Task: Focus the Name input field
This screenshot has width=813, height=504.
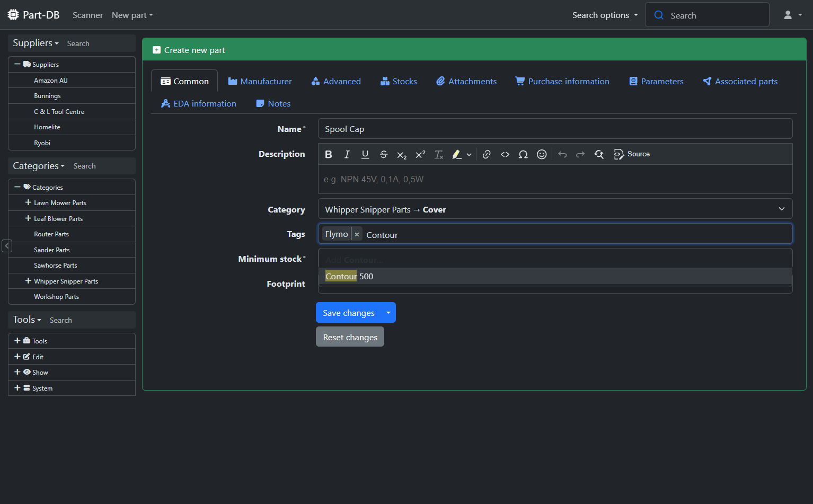Action: point(555,129)
